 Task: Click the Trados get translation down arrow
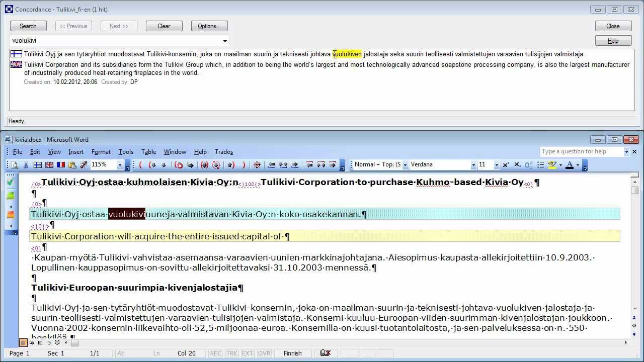tap(164, 164)
